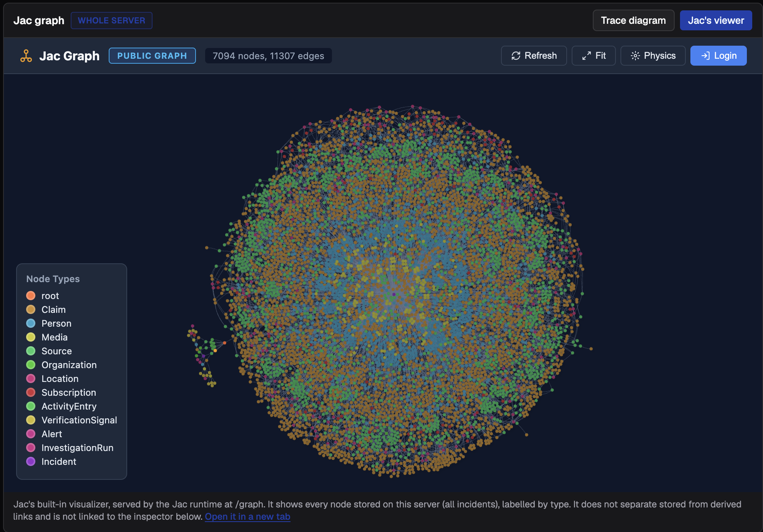Click the 'Organization' legend label
This screenshot has height=532, width=763.
pos(69,365)
